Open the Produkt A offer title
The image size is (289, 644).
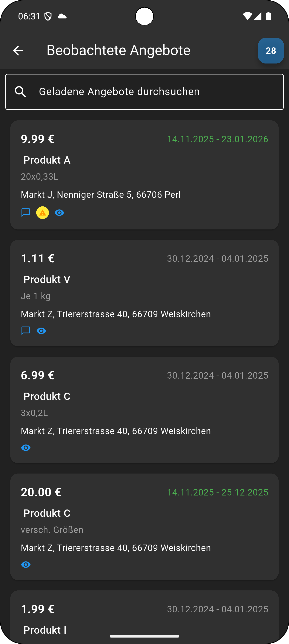tap(47, 160)
